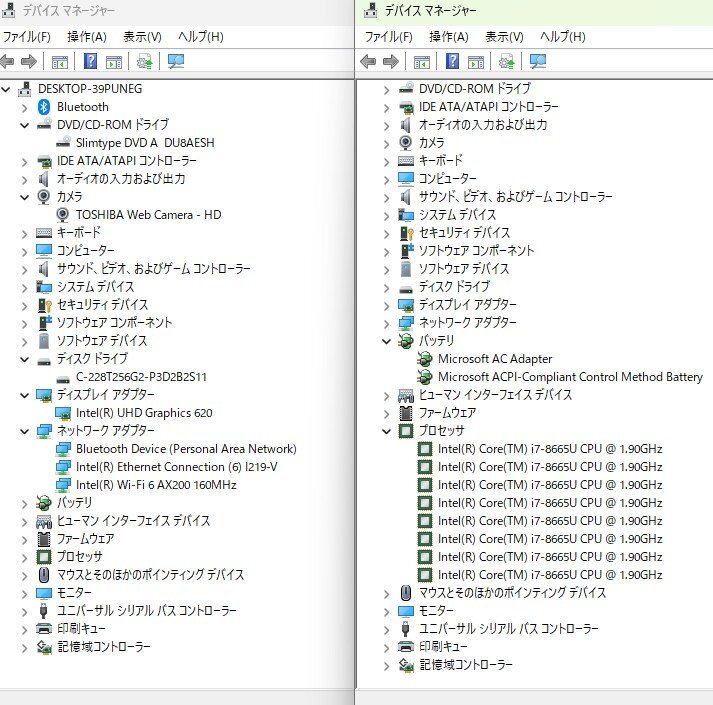
Task: Click update driver icon in left window toolbar
Action: [145, 61]
